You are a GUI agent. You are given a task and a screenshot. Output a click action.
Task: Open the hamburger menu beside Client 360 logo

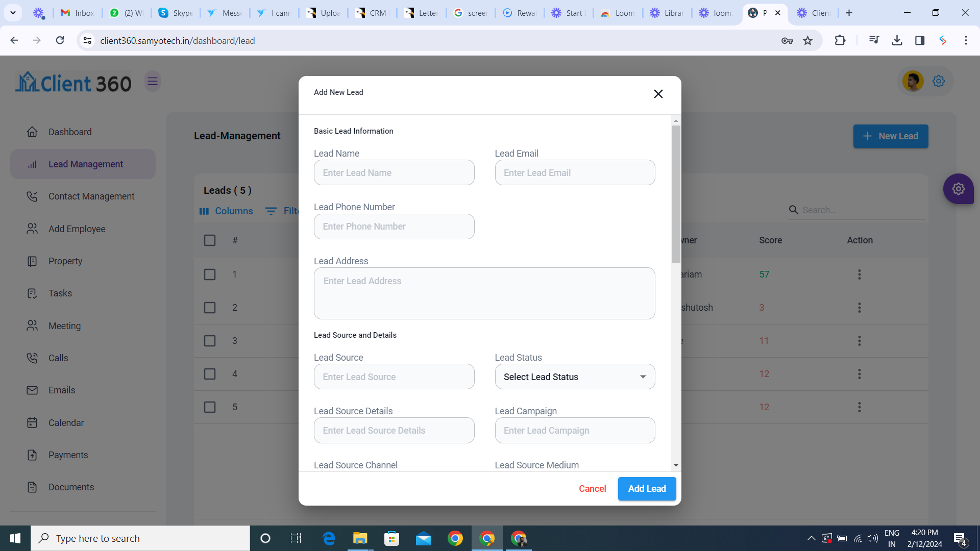(x=153, y=81)
